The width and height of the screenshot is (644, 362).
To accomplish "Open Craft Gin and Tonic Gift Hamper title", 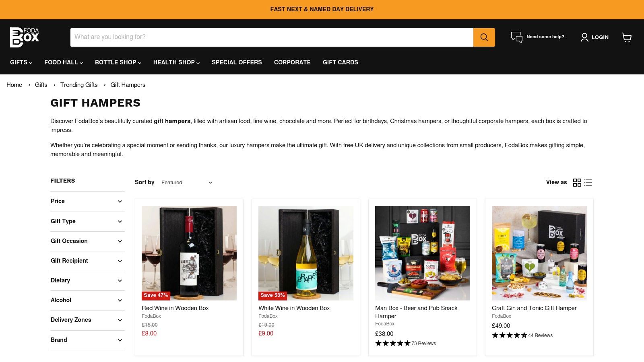I will click(x=534, y=308).
